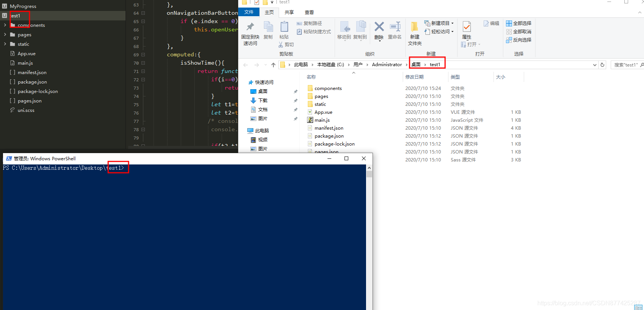The width and height of the screenshot is (644, 310).
Task: Open the Easy access dropdown in ribbon
Action: (x=439, y=32)
